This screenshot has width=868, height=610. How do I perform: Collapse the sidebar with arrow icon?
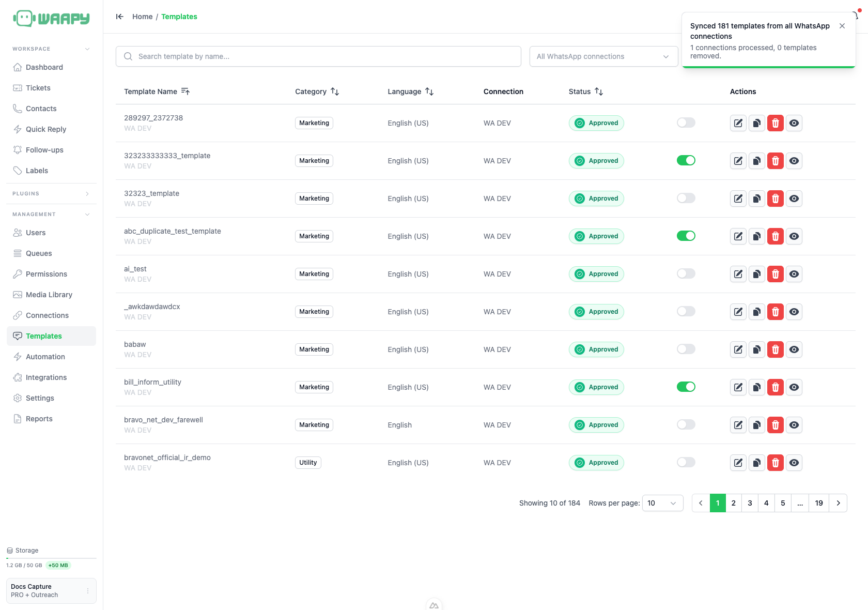[120, 17]
